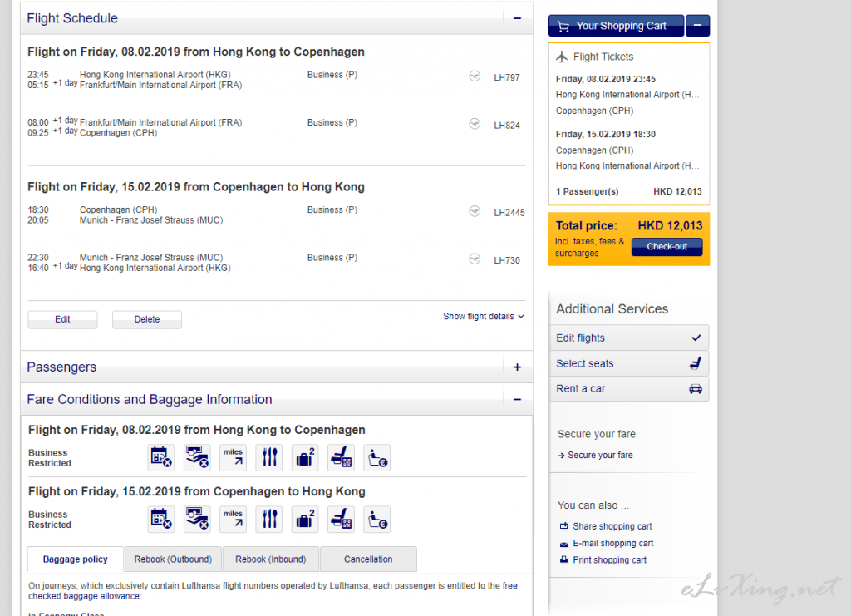Click the Lufthansa logo icon beside flight LH730
851x616 pixels.
pos(475,259)
